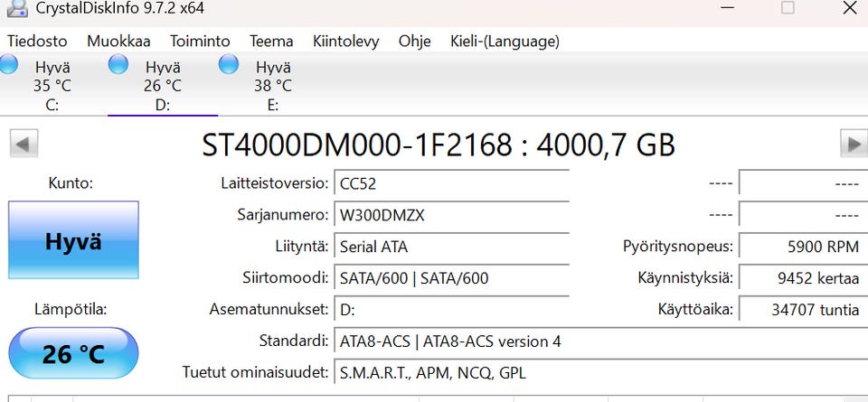Select the E: drive tab at 38 °C
868x402 pixels.
click(x=273, y=85)
